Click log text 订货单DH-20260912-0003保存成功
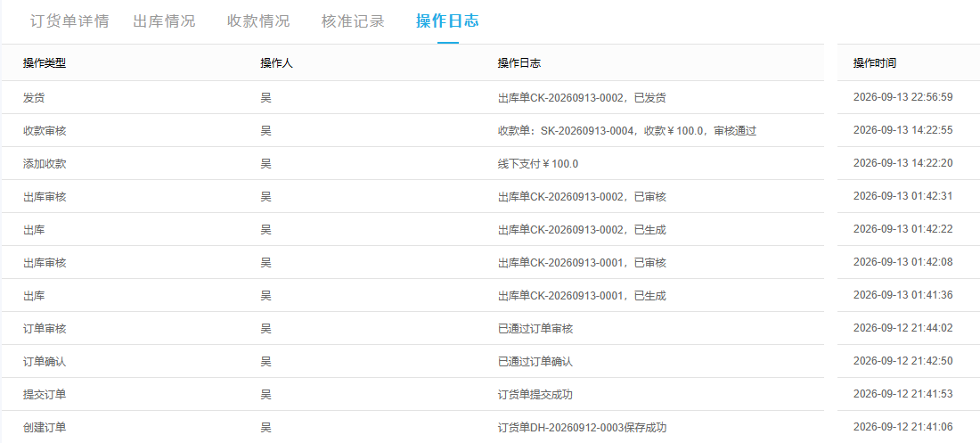The width and height of the screenshot is (980, 443). 583,428
